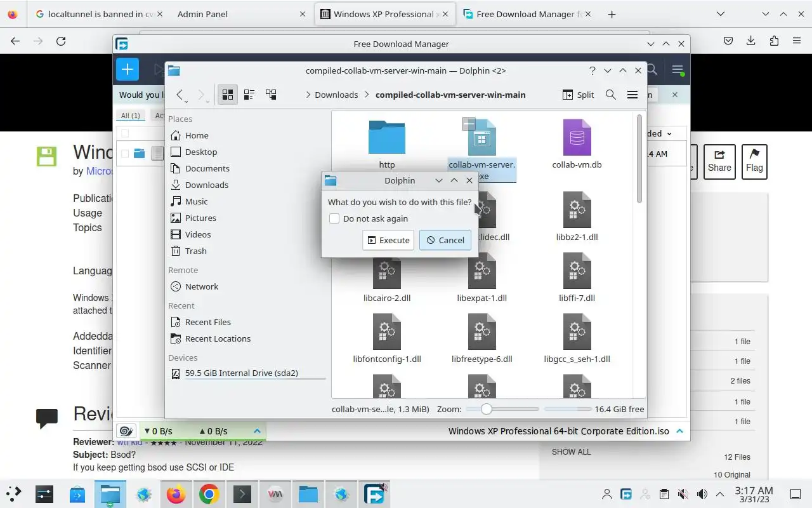Open Dolphin search magnifier

(x=611, y=95)
